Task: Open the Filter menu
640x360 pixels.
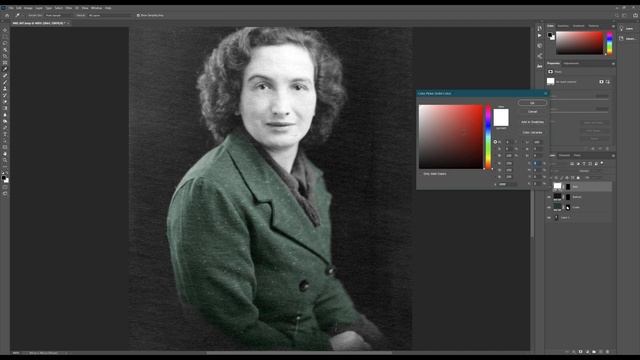Action: [69, 8]
